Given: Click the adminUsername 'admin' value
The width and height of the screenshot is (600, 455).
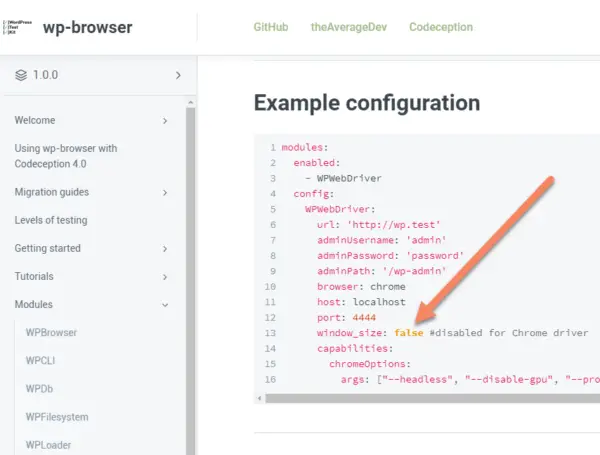Looking at the screenshot, I should click(x=426, y=240).
